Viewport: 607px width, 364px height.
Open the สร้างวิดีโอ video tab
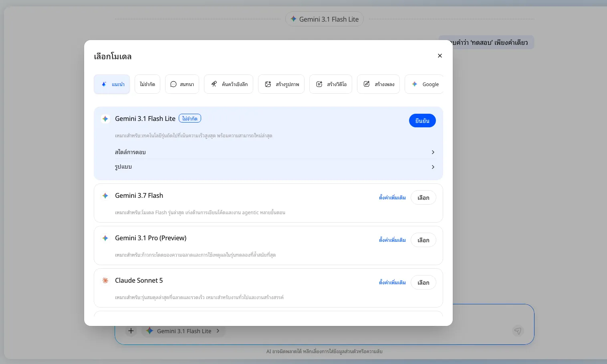331,84
